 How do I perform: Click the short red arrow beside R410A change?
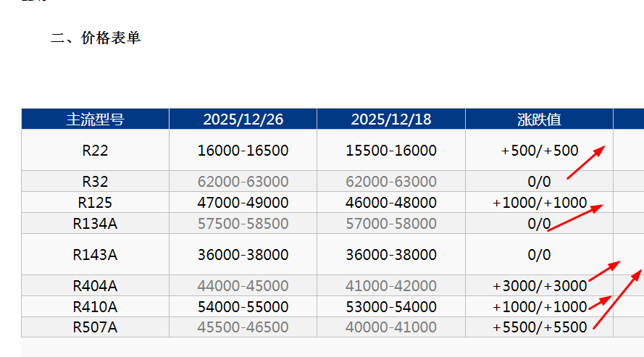click(x=600, y=303)
